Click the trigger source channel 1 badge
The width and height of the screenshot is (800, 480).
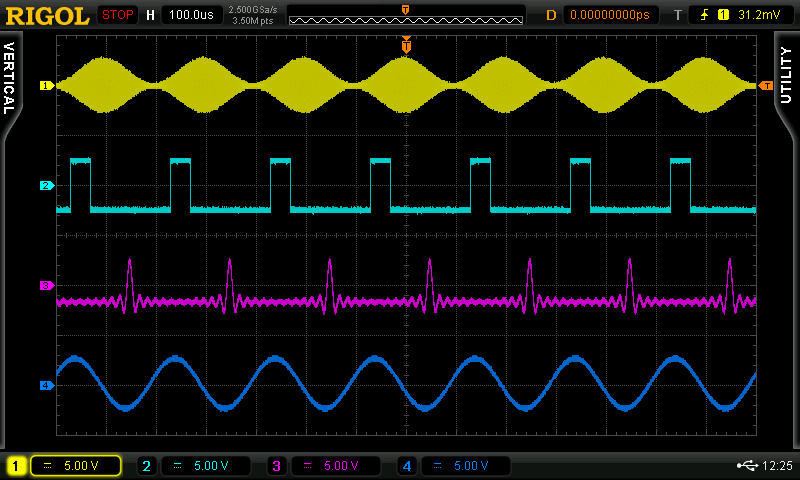click(723, 15)
